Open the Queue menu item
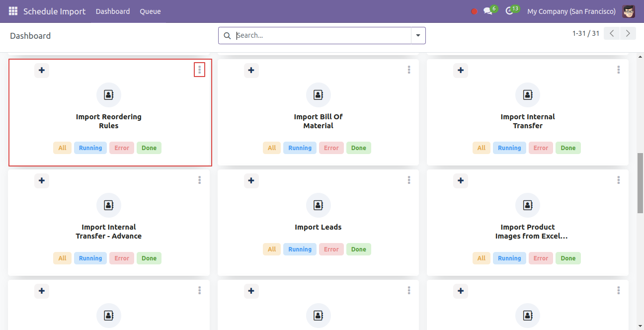The image size is (644, 330). [x=150, y=11]
